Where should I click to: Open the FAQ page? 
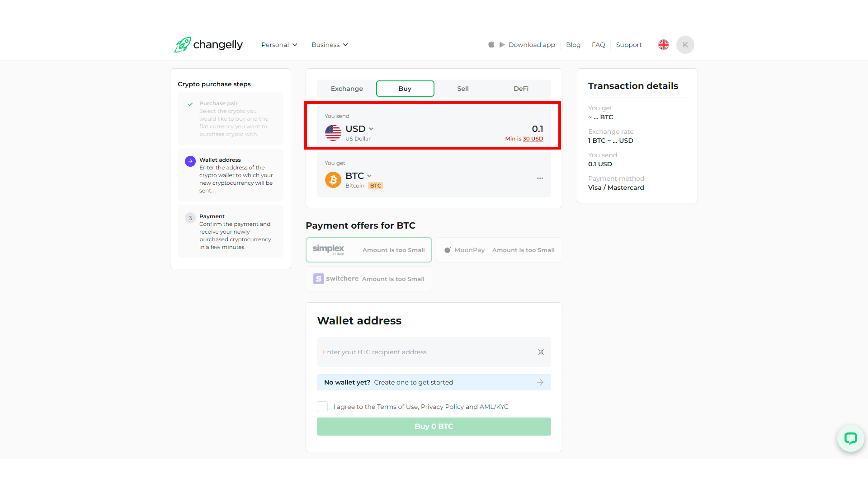point(598,44)
